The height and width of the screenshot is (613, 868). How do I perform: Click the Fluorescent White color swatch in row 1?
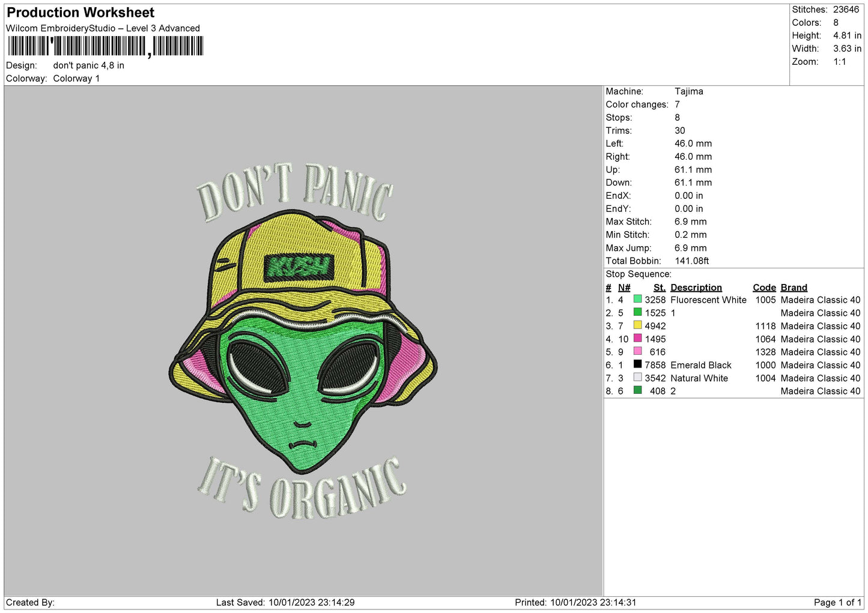coord(637,299)
